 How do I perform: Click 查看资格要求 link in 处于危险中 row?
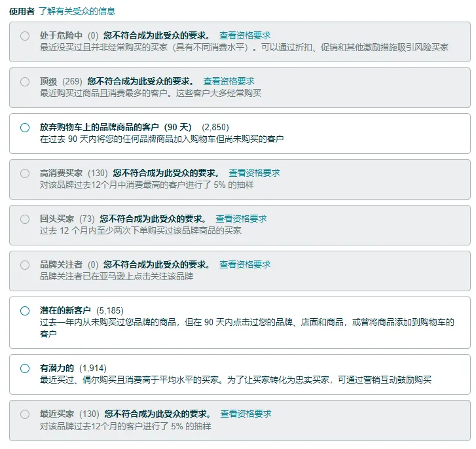tap(245, 35)
